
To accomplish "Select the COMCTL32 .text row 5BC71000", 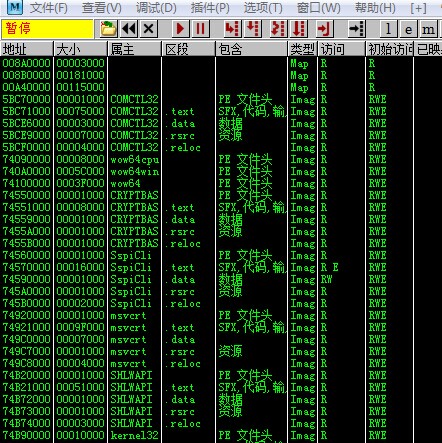I will pos(221,111).
